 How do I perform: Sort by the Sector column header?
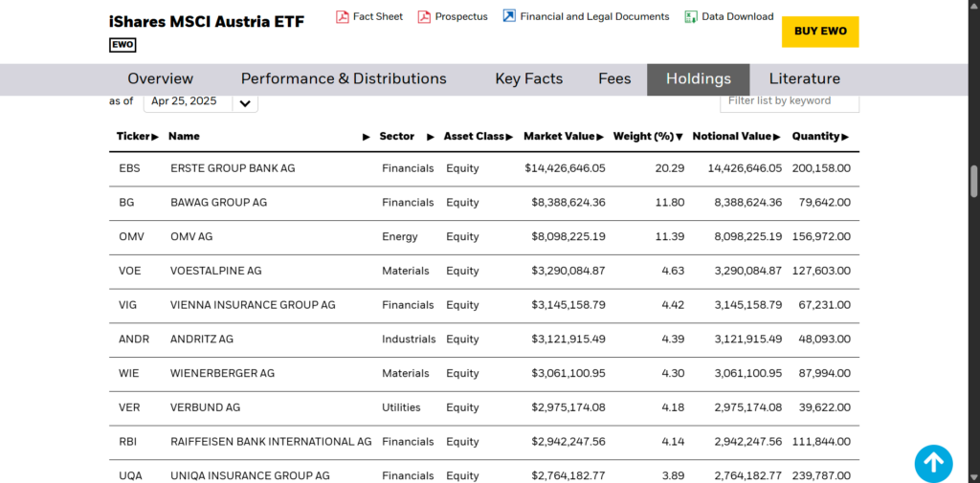[396, 137]
